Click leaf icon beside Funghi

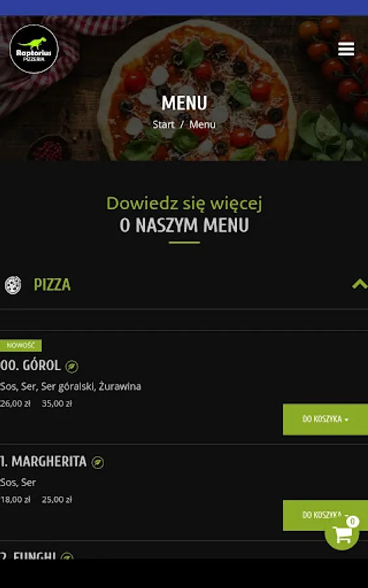(x=67, y=556)
